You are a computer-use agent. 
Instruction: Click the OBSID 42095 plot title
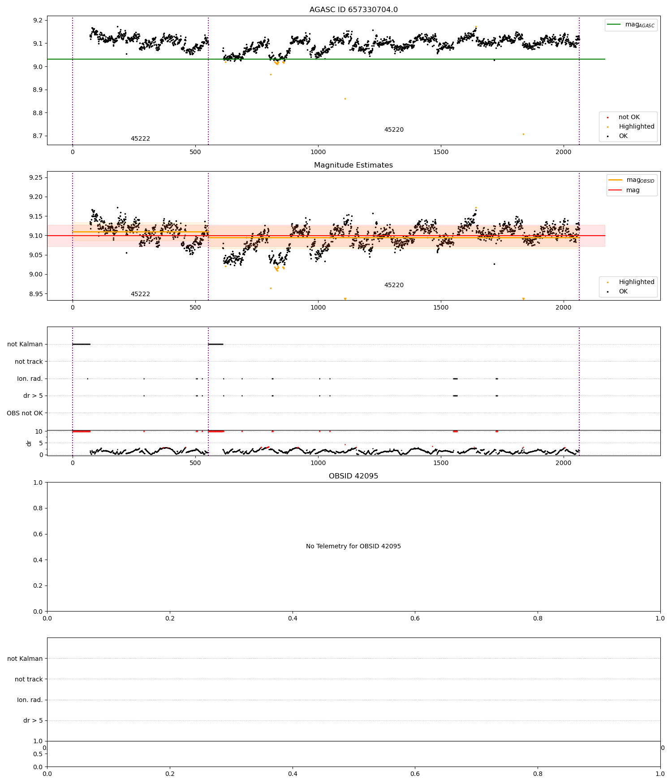click(353, 476)
